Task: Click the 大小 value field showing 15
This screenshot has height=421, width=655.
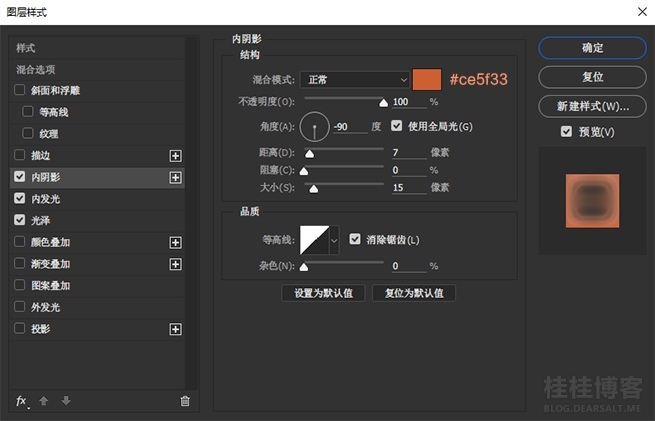Action: [x=409, y=188]
